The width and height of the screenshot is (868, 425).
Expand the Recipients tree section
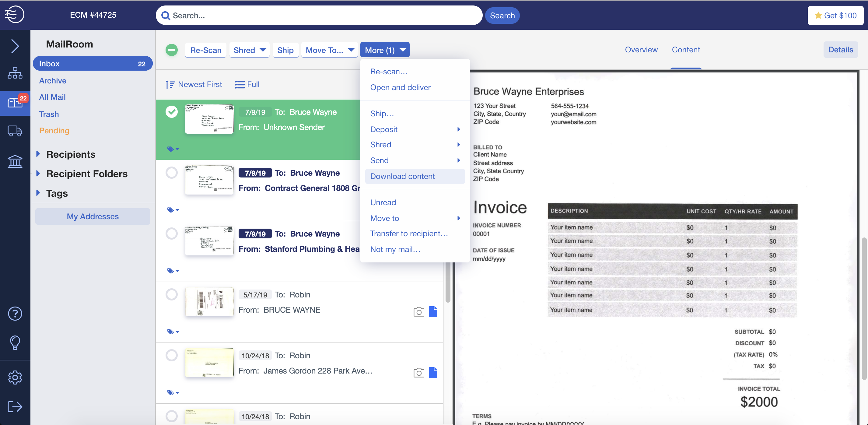(38, 154)
